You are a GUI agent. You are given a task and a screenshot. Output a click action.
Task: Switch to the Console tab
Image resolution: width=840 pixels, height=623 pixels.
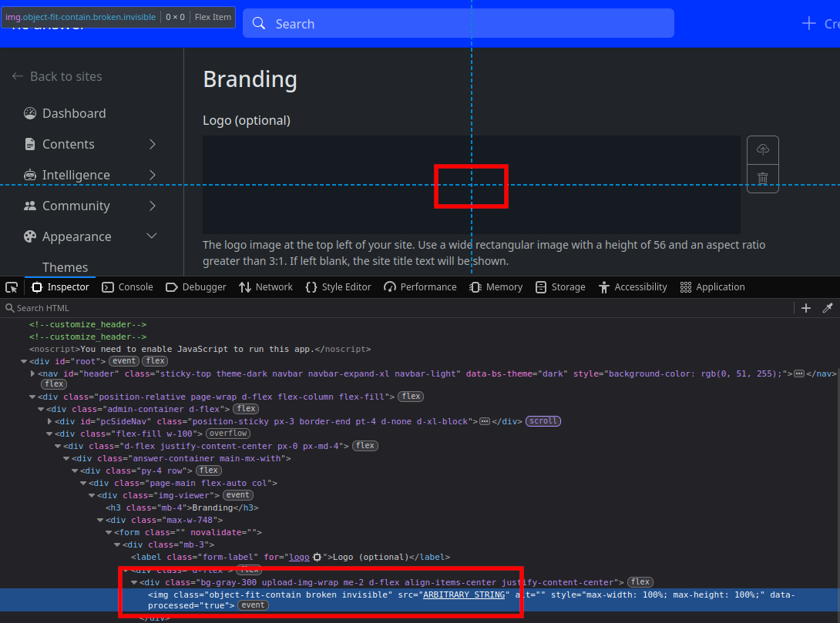click(127, 287)
